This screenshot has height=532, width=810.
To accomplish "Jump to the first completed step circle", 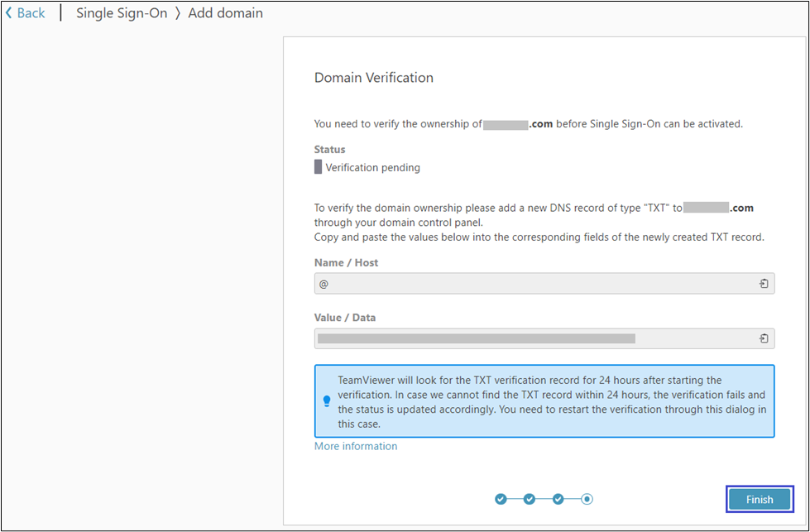I will [501, 499].
